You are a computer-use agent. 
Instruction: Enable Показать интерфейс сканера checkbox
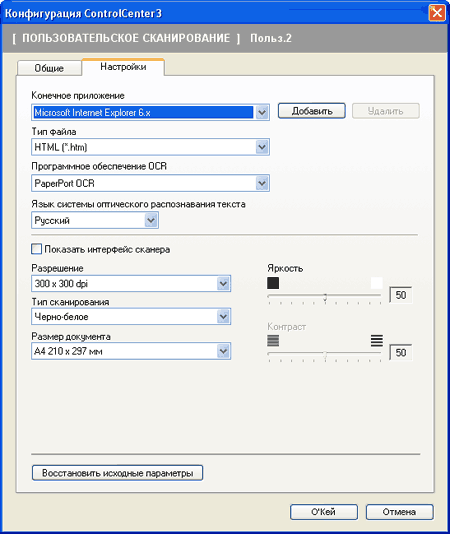click(36, 249)
